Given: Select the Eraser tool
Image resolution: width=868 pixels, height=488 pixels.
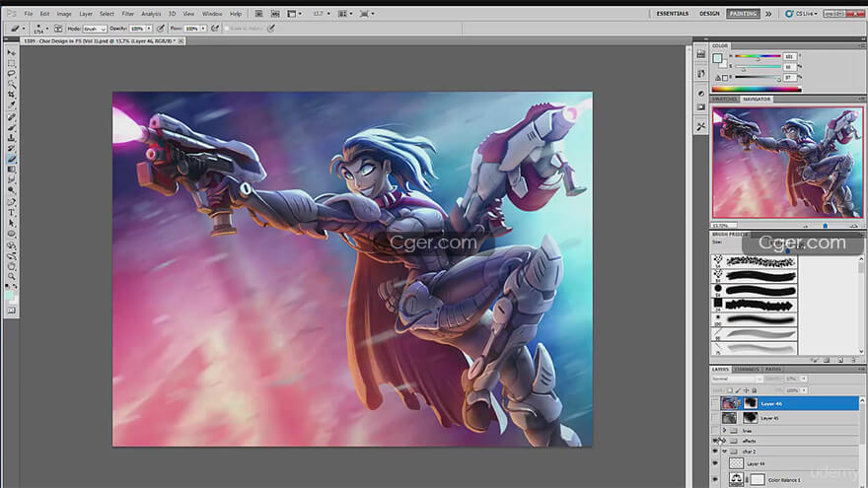Looking at the screenshot, I should pyautogui.click(x=11, y=160).
